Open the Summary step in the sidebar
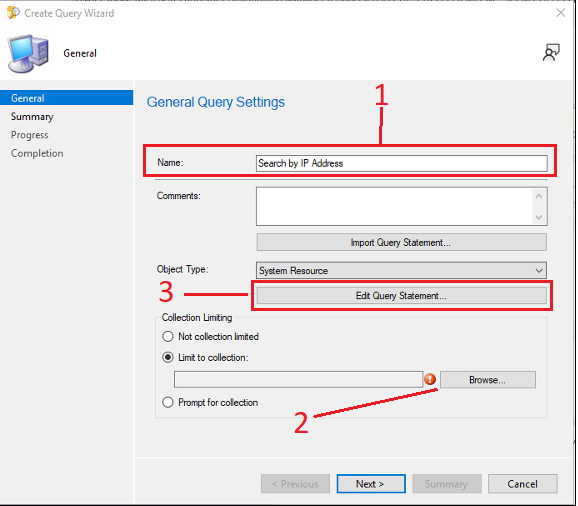 click(32, 116)
